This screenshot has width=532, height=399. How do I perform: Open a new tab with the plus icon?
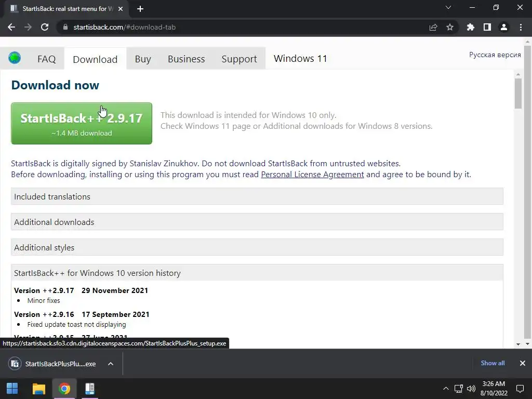pyautogui.click(x=140, y=9)
